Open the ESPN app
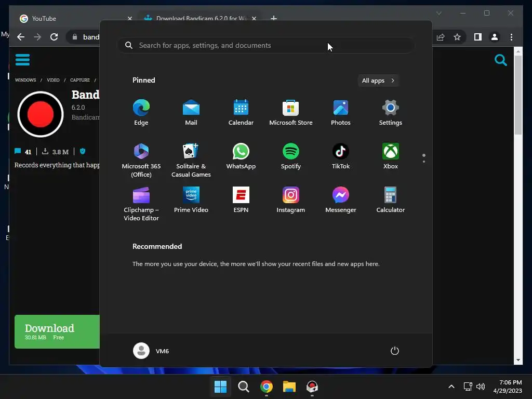The width and height of the screenshot is (532, 399). pos(241,200)
